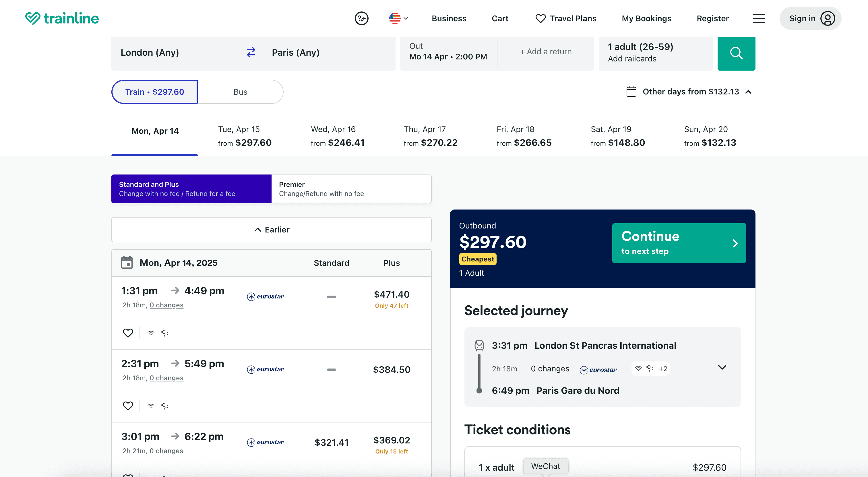Click the green search magnifier button
Viewport: 868px width, 477px height.
(736, 53)
